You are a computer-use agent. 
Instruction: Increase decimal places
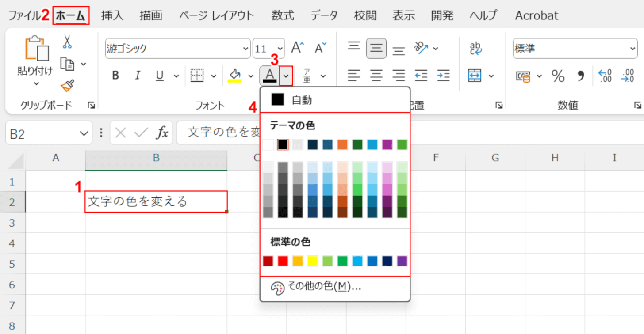click(605, 76)
